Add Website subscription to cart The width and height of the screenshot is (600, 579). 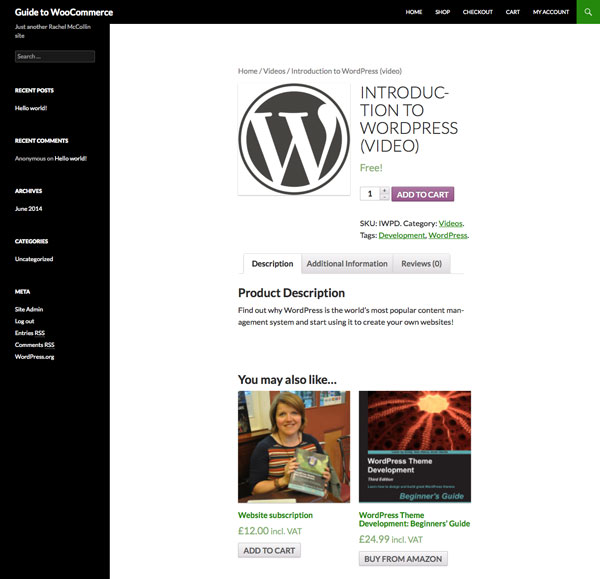[269, 550]
